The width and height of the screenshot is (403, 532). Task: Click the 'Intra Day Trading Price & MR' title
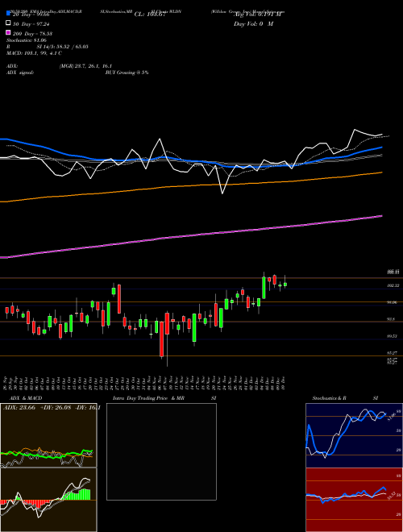pos(148,398)
